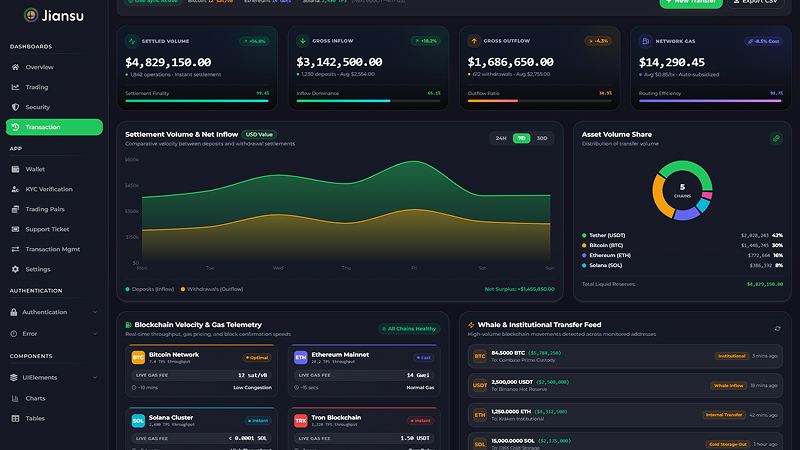This screenshot has height=450, width=800.
Task: Click the Settled Volume pulse icon
Action: [x=132, y=41]
